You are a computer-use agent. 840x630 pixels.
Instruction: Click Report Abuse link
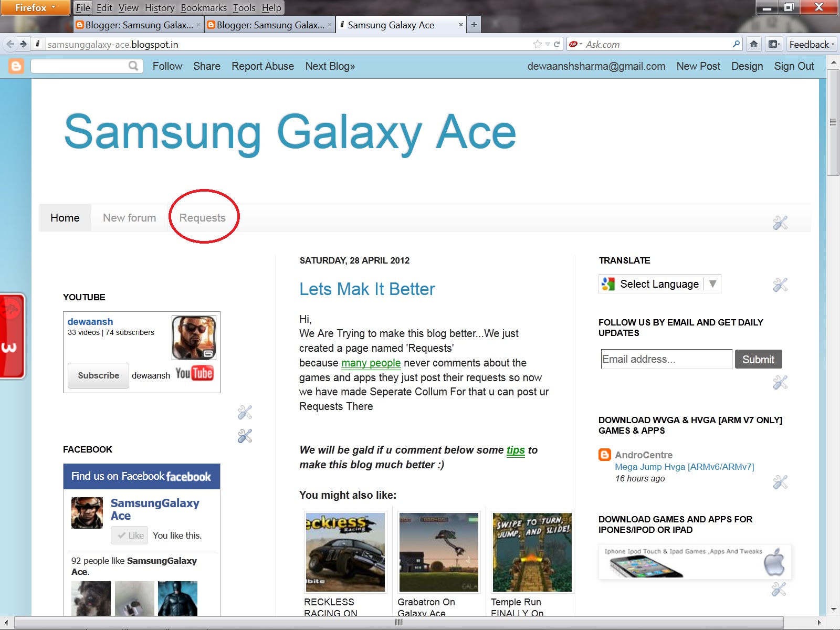click(x=263, y=66)
